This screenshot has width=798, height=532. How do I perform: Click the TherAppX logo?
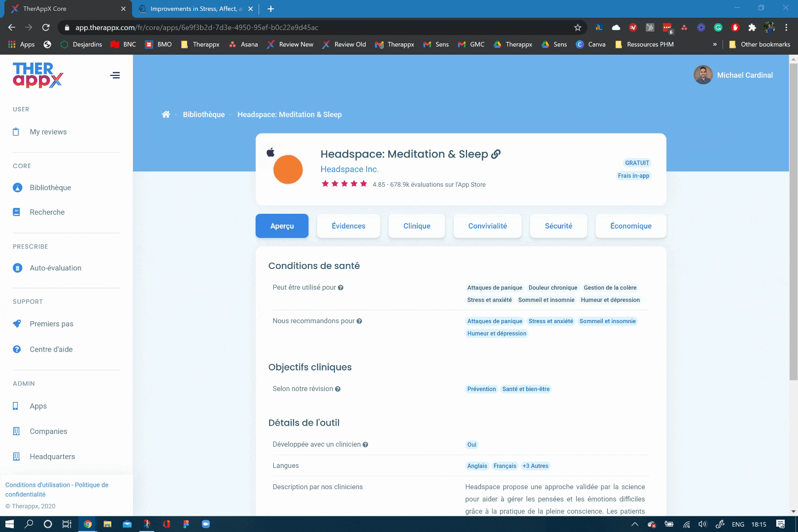click(x=38, y=75)
